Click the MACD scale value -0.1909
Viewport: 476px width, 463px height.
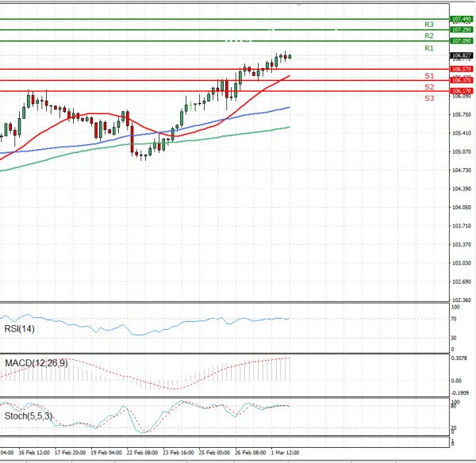pyautogui.click(x=460, y=393)
